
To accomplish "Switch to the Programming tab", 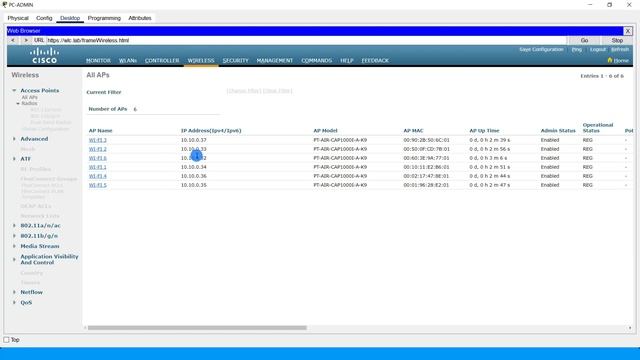I will click(104, 18).
